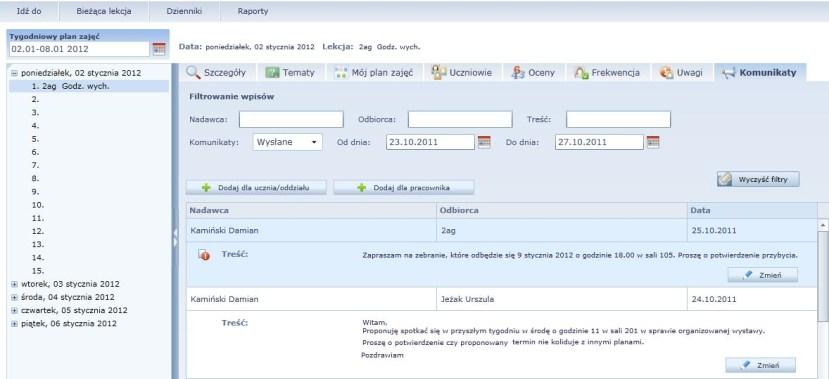Screen dimensions: 829x379
Task: Click the date cell 25.10.2011
Action: (752, 230)
